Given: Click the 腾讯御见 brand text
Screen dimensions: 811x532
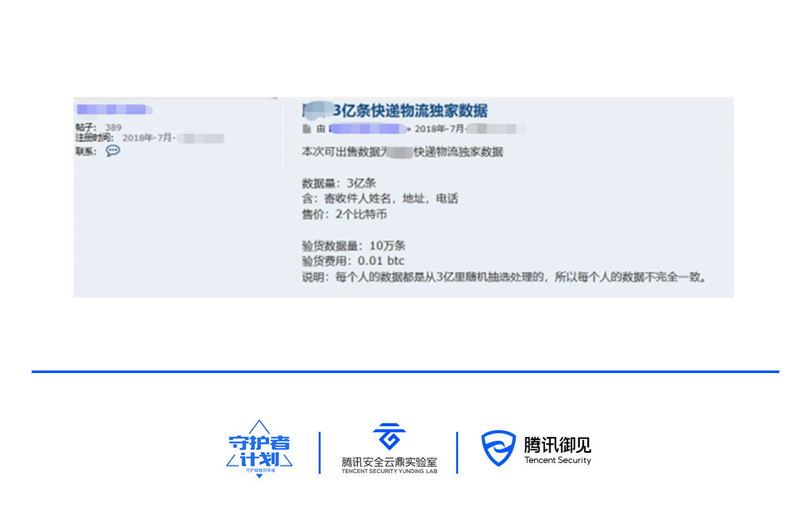Looking at the screenshot, I should tap(557, 444).
